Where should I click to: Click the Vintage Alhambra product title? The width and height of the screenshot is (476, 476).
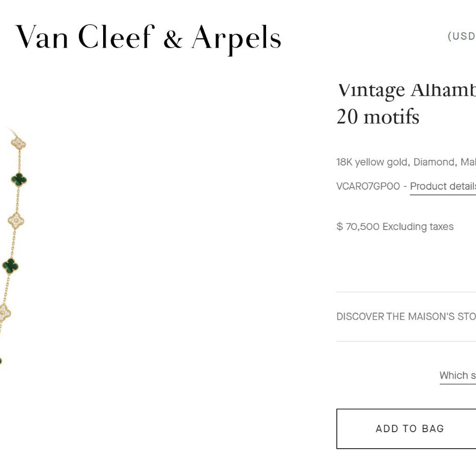[x=406, y=90]
